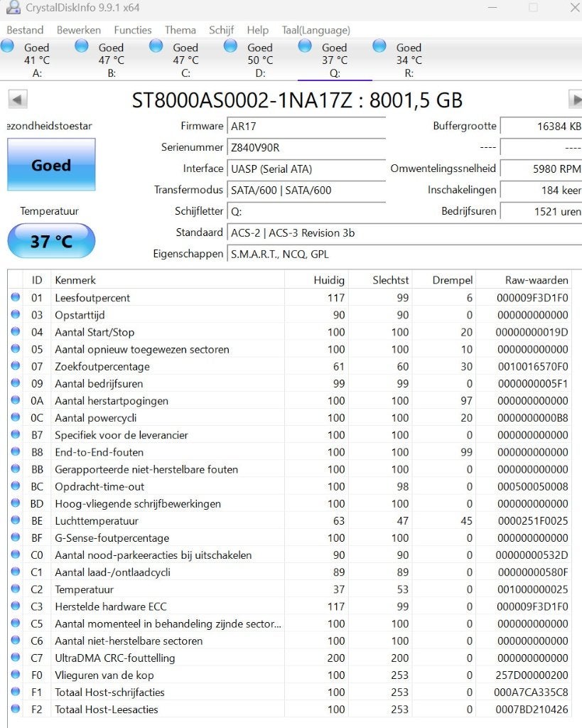The height and width of the screenshot is (728, 582).
Task: Click the 37 °C temperature button
Action: coord(51,241)
